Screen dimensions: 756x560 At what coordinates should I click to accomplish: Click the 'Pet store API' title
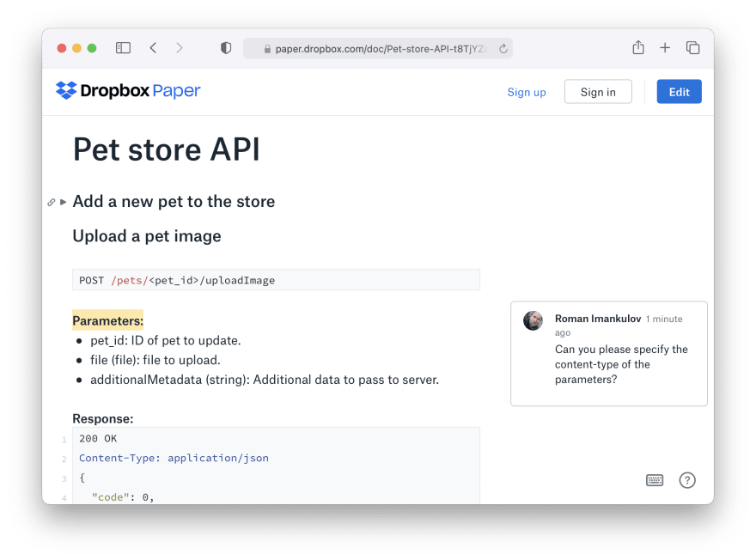[x=167, y=149]
